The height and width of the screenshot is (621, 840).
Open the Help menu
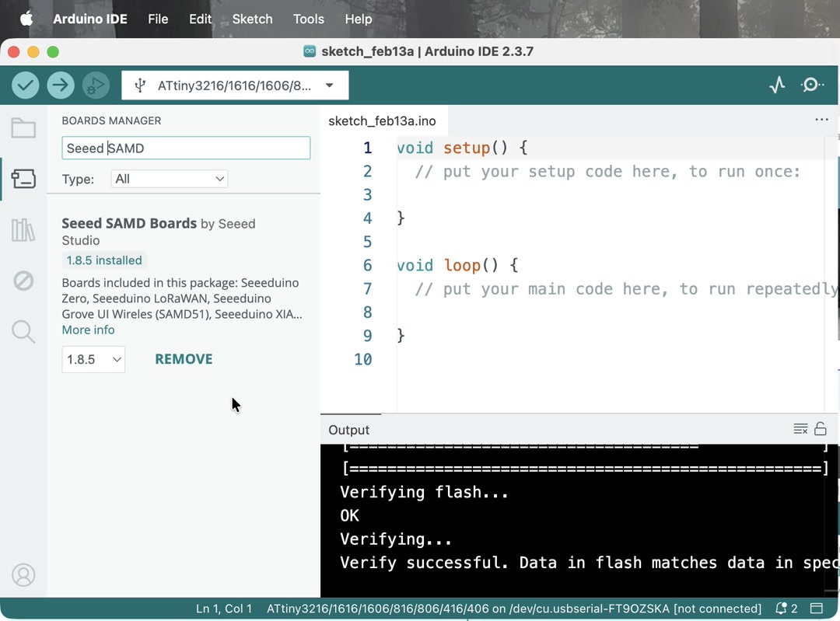[359, 19]
